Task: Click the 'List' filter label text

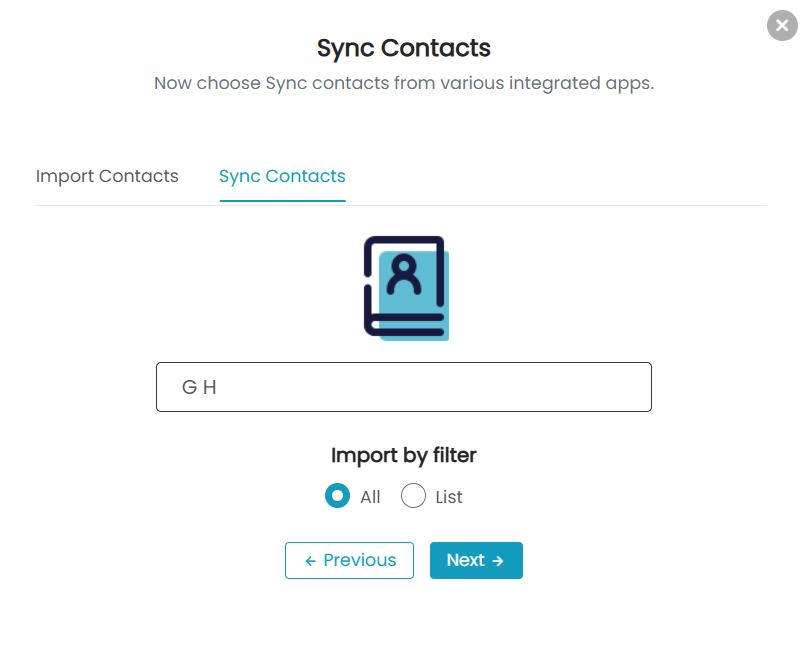Action: coord(449,497)
